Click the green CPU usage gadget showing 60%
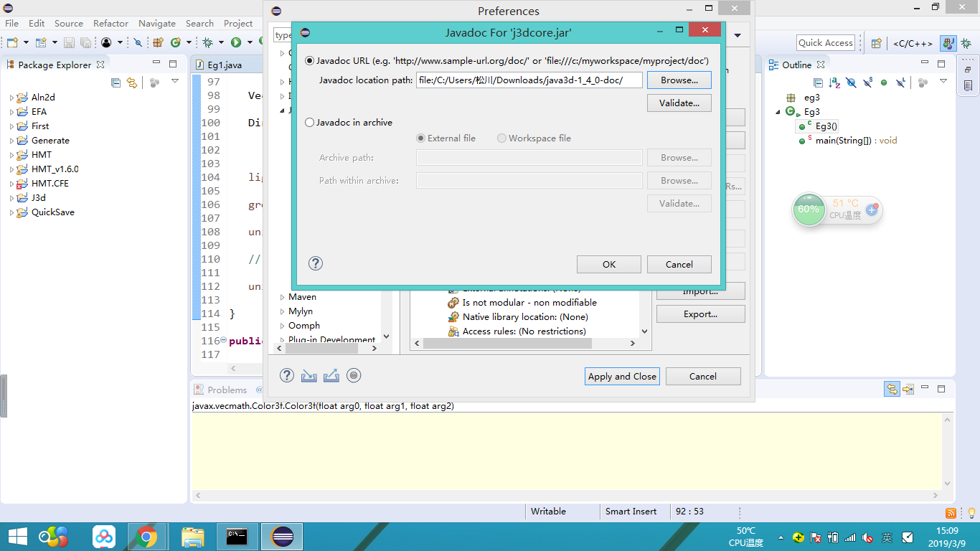Screen dimensions: 980x551 click(809, 210)
